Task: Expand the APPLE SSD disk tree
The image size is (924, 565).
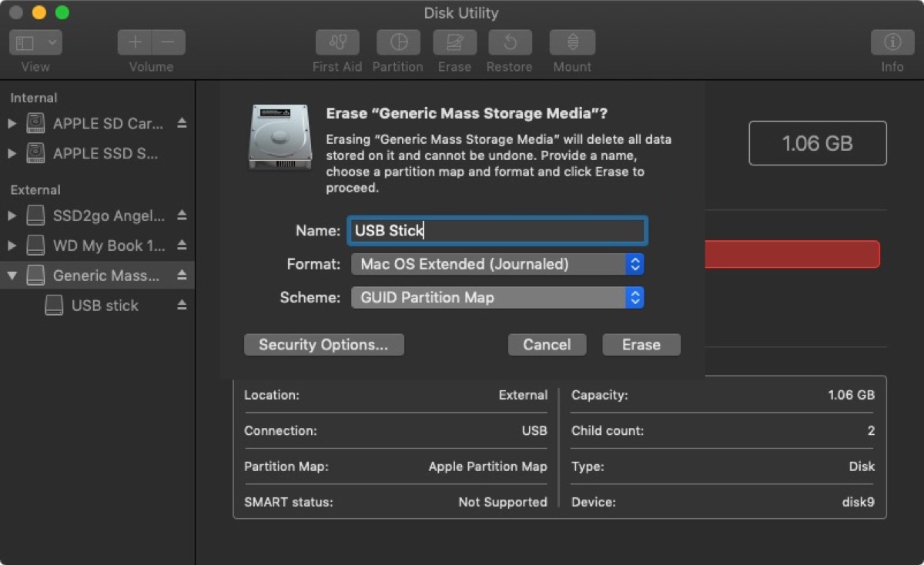Action: [12, 154]
